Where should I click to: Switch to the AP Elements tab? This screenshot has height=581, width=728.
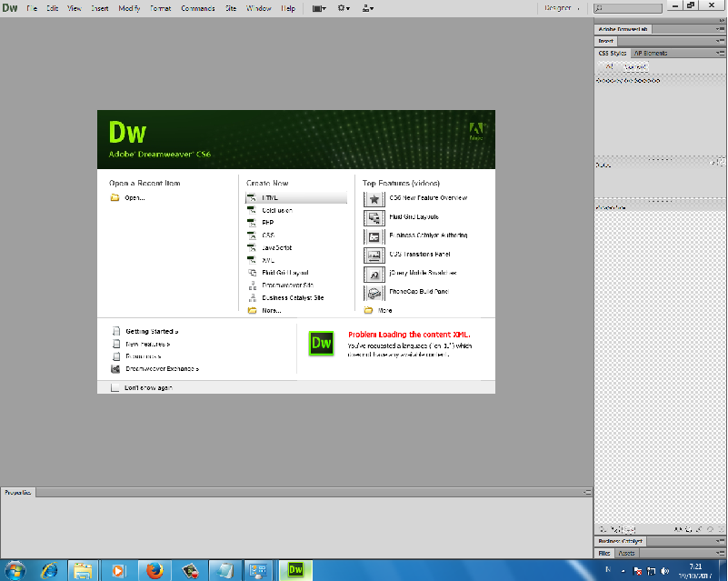click(x=651, y=53)
